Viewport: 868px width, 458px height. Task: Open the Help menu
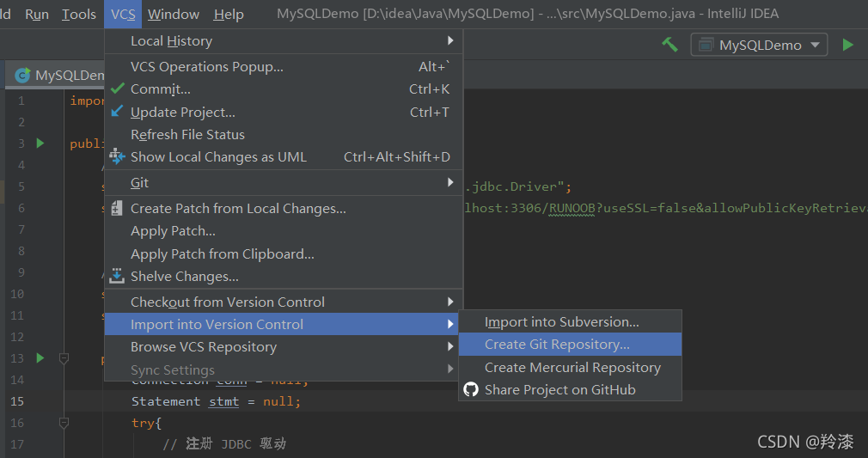click(229, 14)
